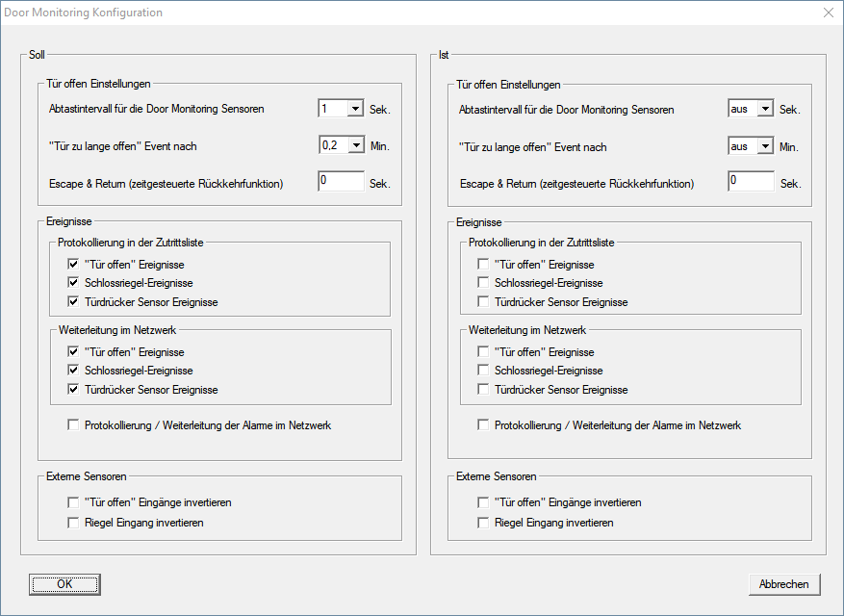This screenshot has width=844, height=616.
Task: Click the Abbrechen button
Action: [x=784, y=584]
